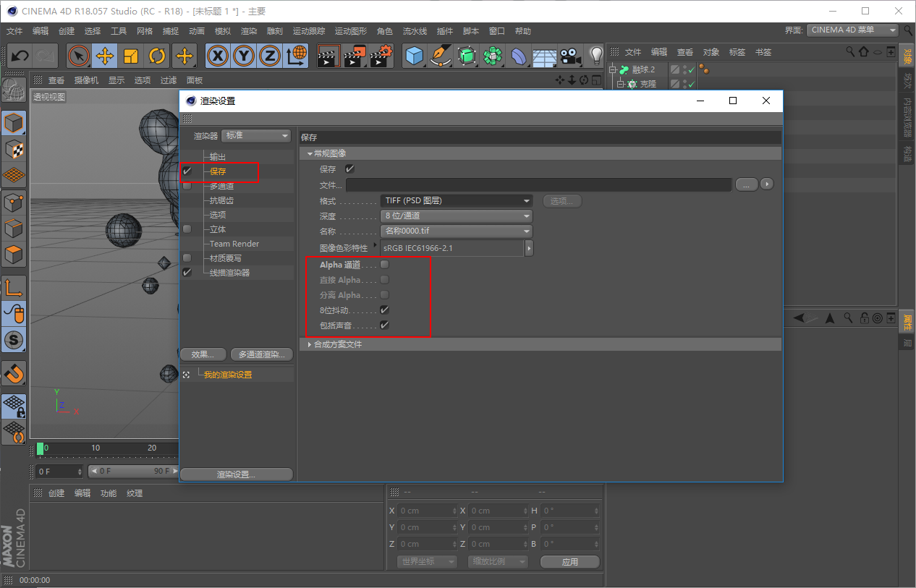Open 帮助 menu
Image resolution: width=916 pixels, height=588 pixels.
[523, 31]
